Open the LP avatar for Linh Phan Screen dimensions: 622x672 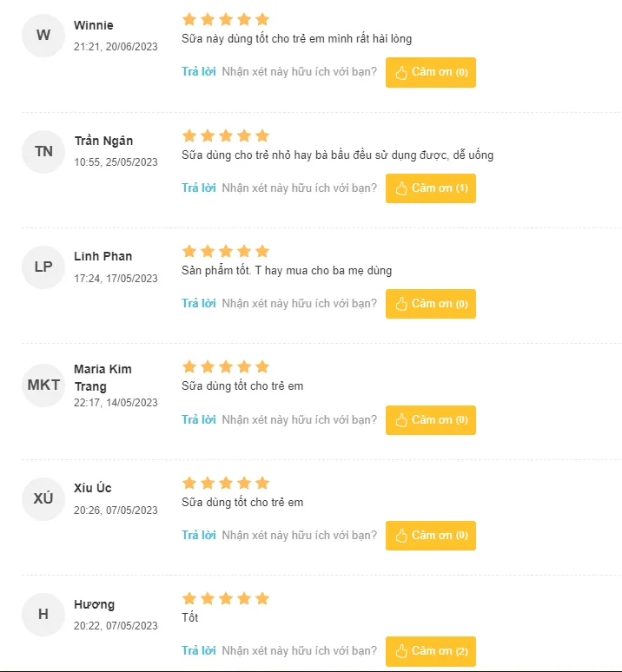coord(43,267)
